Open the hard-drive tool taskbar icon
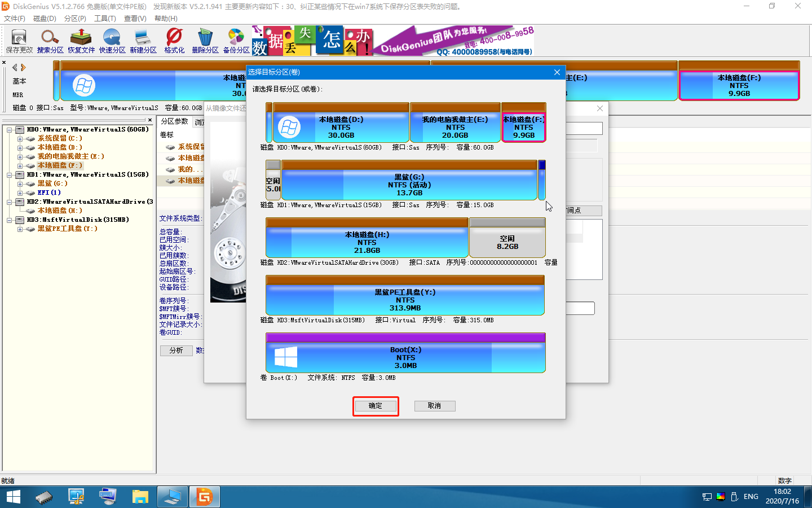812x508 pixels. [44, 497]
